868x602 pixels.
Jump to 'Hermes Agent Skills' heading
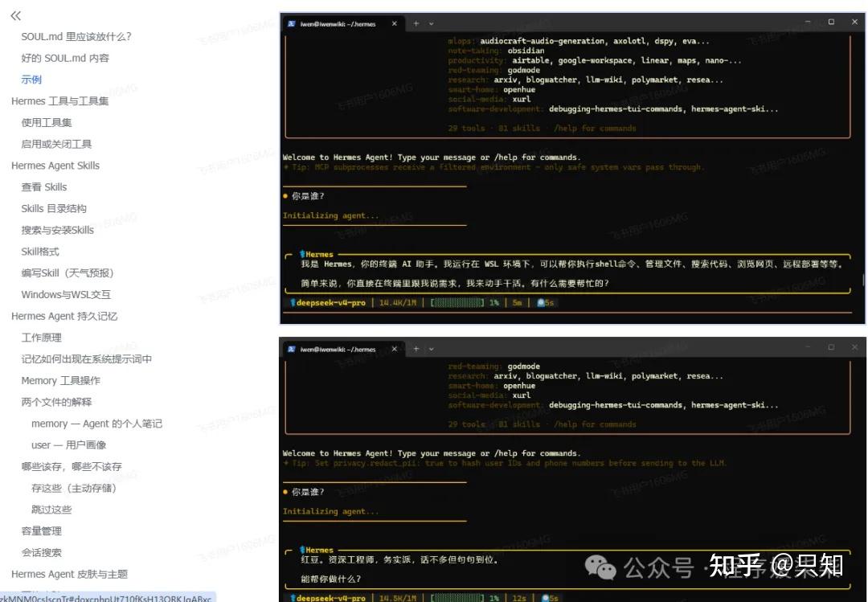[x=55, y=166]
